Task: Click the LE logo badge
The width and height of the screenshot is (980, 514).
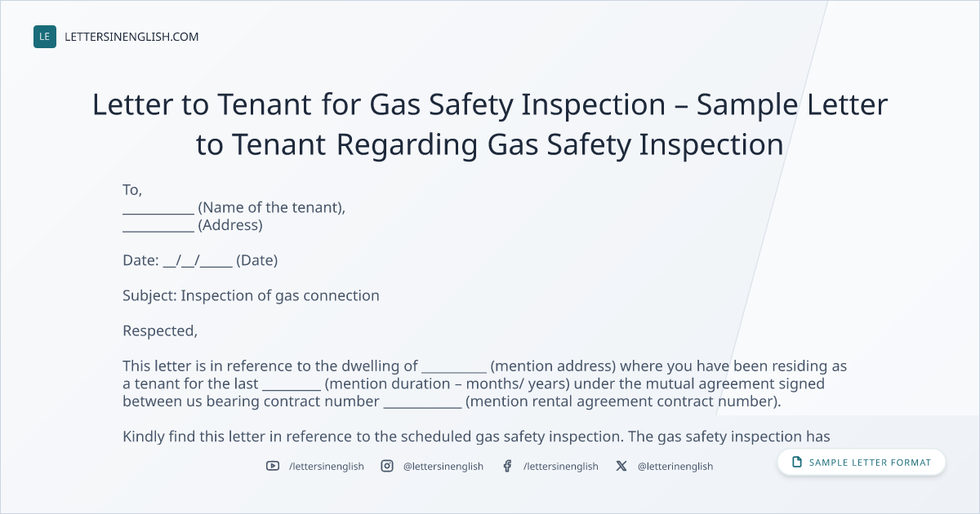Action: point(45,37)
